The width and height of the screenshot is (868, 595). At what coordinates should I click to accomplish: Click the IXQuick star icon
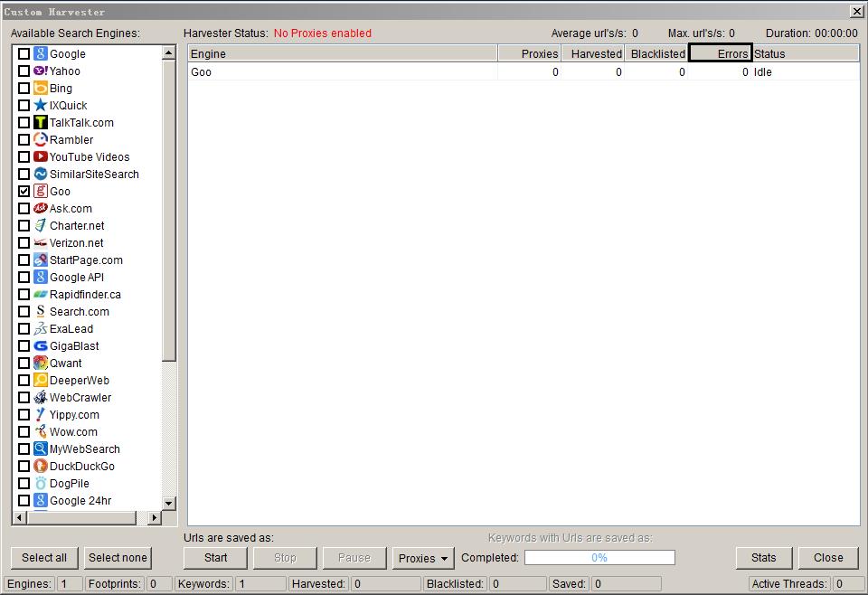pos(41,105)
